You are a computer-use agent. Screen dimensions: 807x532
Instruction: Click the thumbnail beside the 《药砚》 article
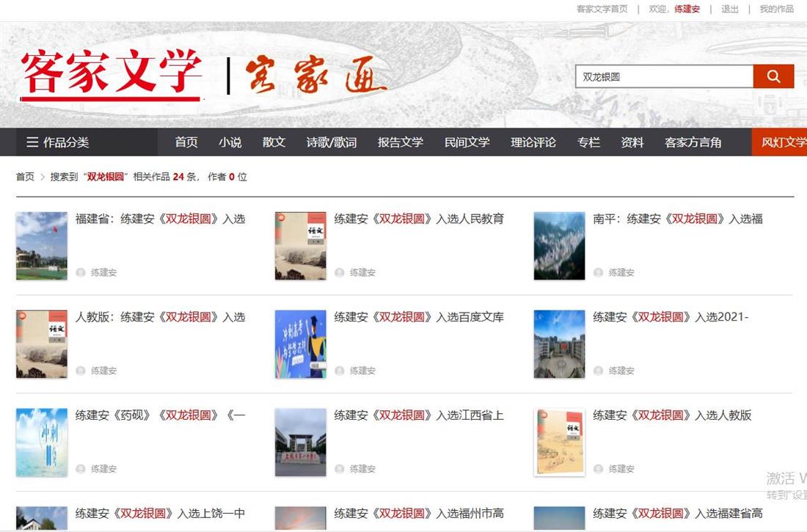pyautogui.click(x=42, y=442)
